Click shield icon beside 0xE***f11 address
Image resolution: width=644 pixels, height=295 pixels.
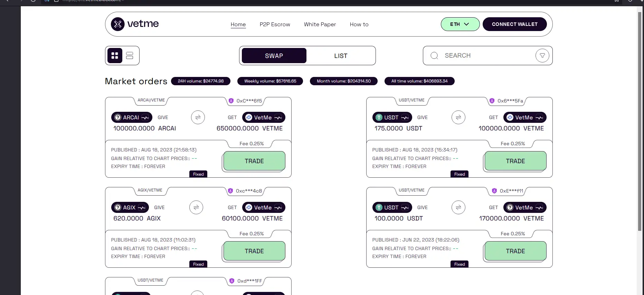[x=494, y=191]
